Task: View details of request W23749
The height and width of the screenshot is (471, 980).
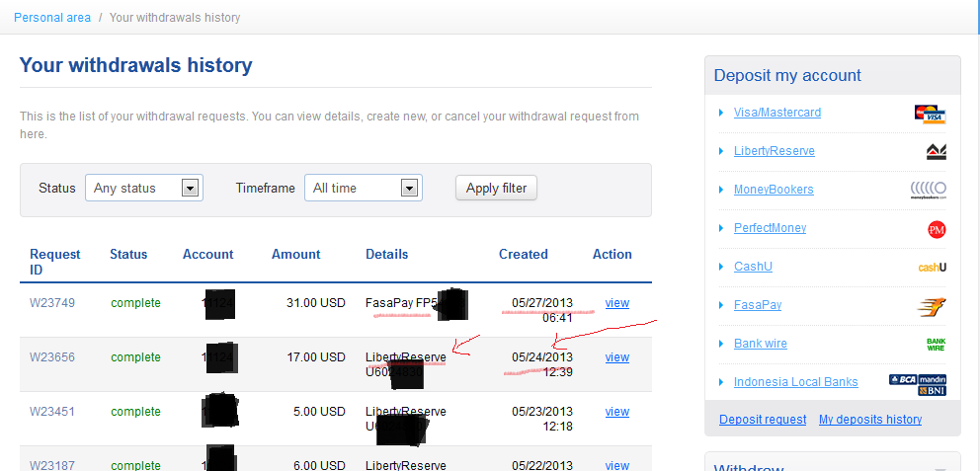Action: 616,303
